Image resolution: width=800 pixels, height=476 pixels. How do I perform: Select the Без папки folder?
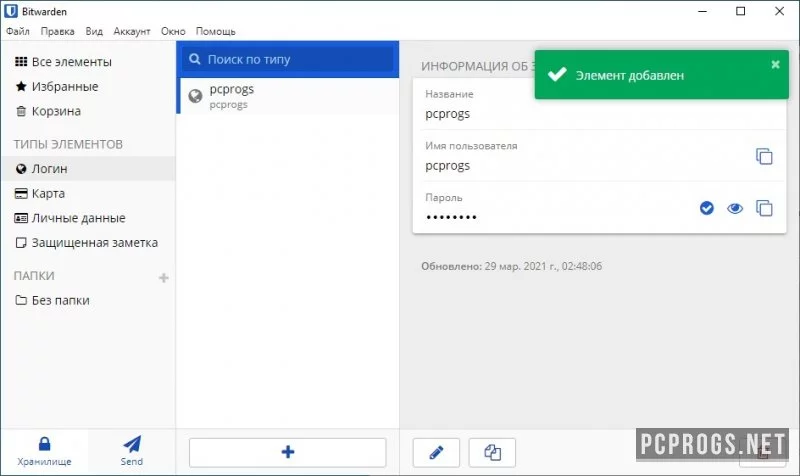(89, 300)
